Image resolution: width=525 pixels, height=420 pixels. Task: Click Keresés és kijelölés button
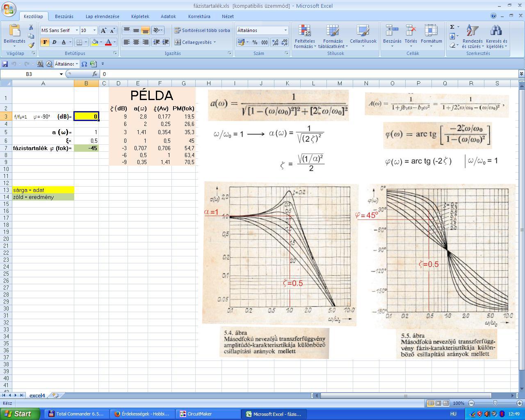[496, 36]
